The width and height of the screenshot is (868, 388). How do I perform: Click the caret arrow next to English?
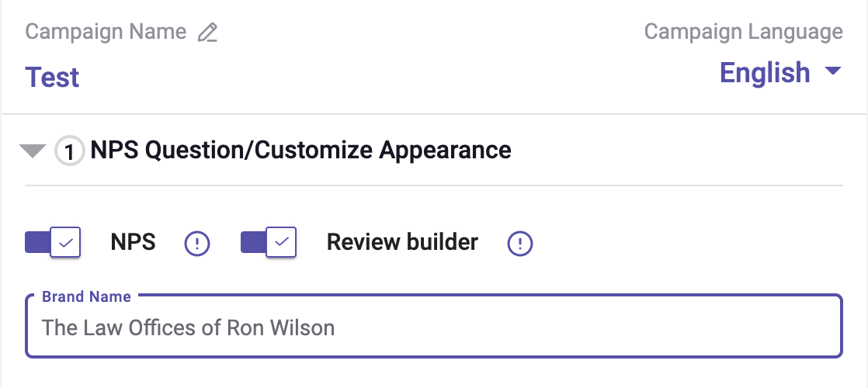click(832, 72)
